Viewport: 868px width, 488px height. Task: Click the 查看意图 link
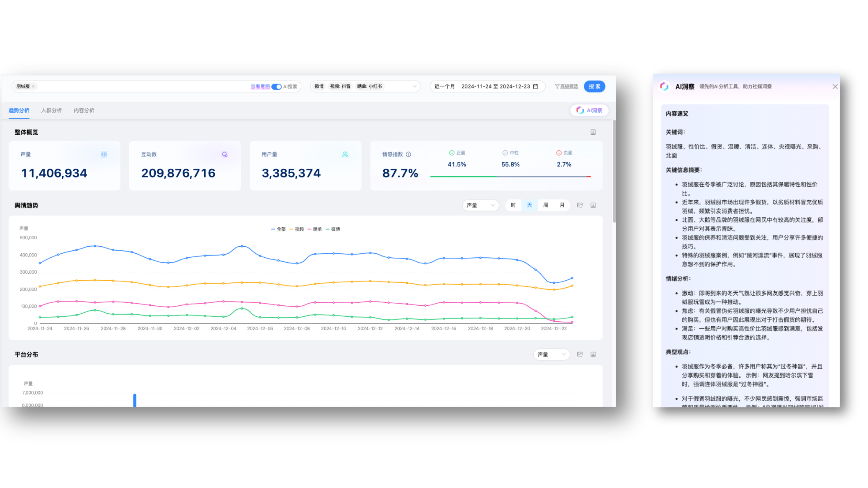[x=260, y=87]
